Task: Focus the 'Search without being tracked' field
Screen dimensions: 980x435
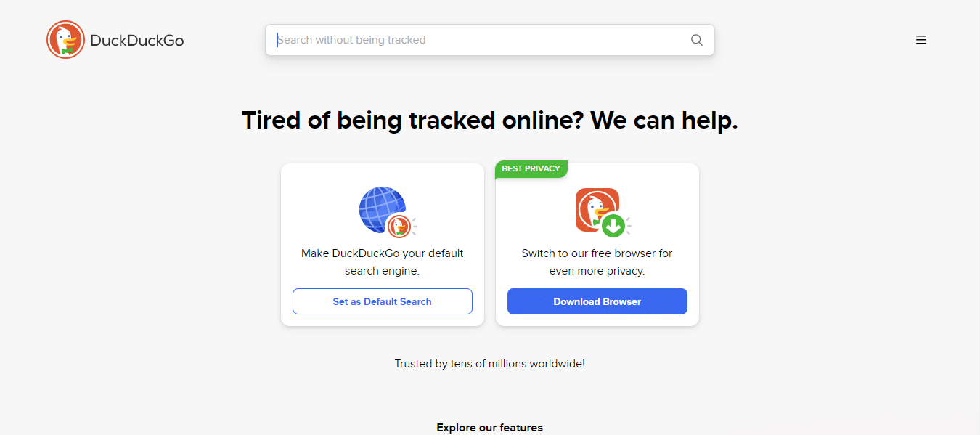Action: click(479, 40)
